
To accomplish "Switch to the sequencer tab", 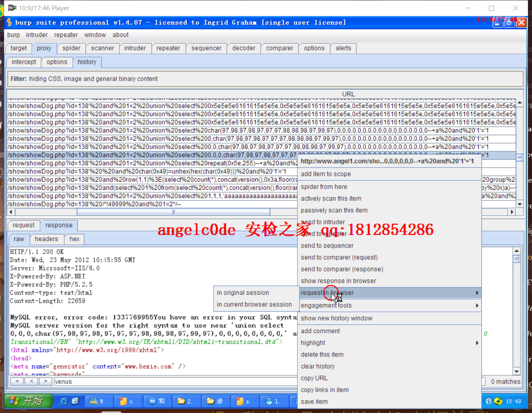I will 206,48.
